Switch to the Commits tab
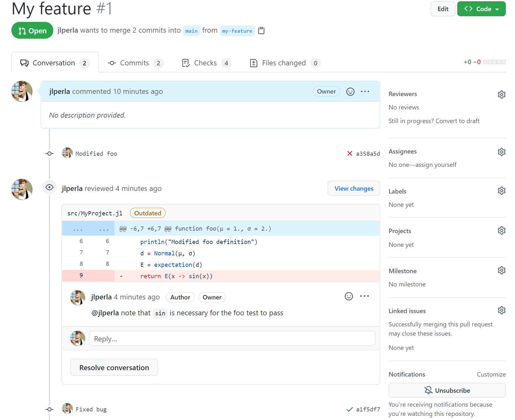 click(135, 63)
